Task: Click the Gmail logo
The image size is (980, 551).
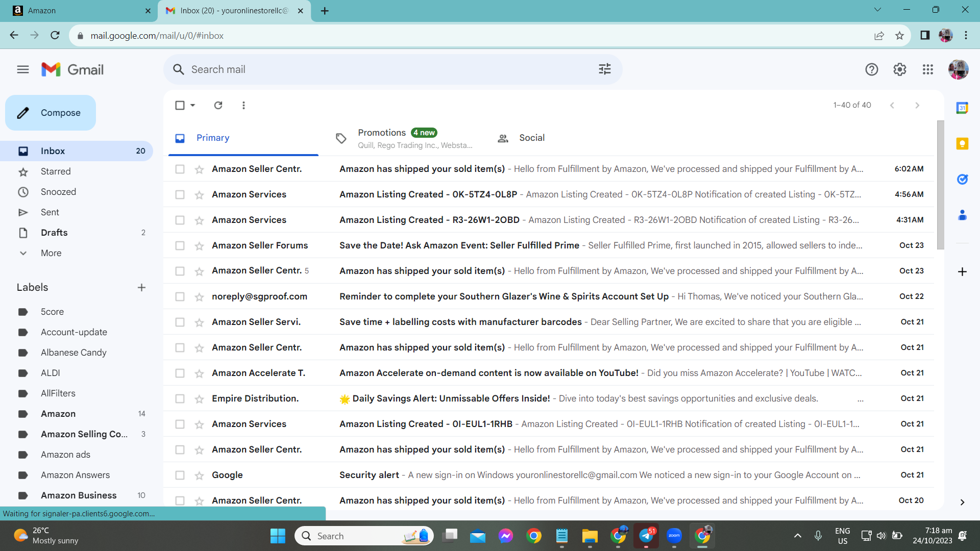Action: coord(72,69)
